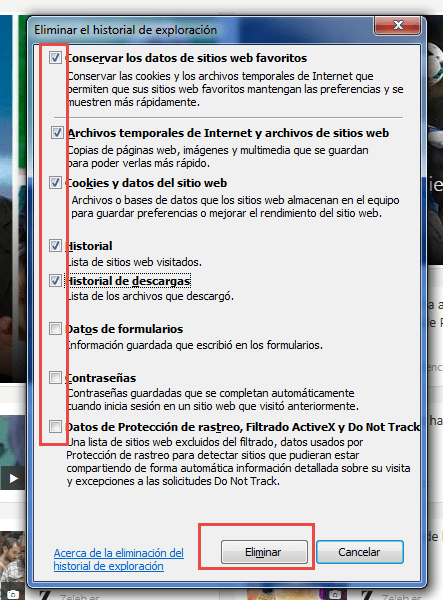Close the Eliminar el historial dialog

[x=398, y=25]
